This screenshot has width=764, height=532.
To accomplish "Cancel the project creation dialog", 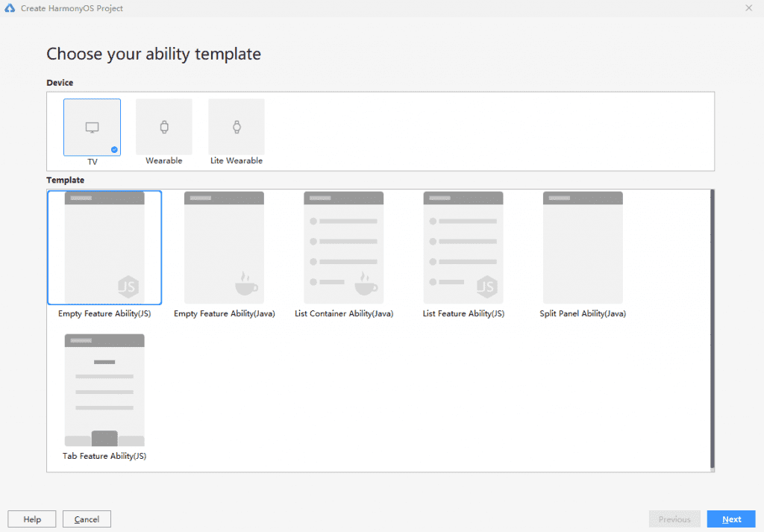I will 87,519.
